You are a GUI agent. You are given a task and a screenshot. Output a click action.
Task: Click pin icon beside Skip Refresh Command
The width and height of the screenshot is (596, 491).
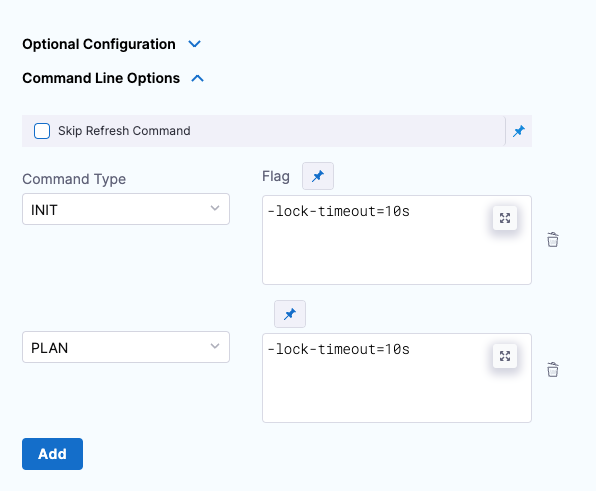(519, 131)
